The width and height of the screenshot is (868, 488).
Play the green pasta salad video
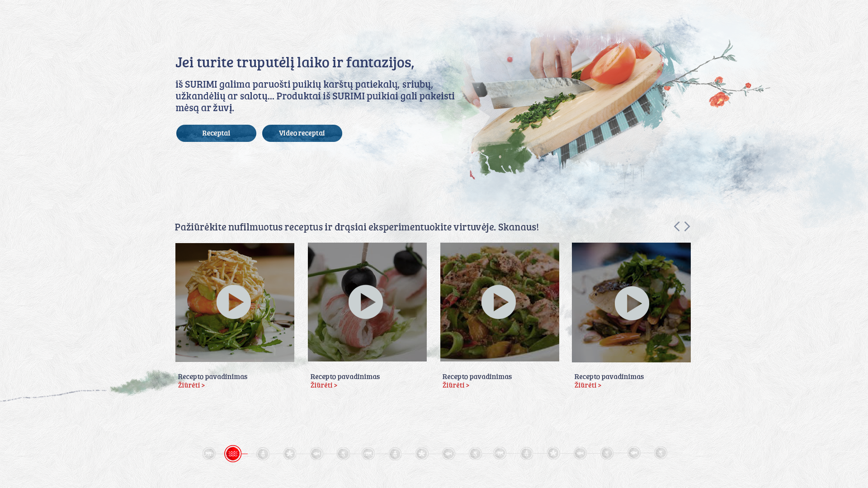coord(499,302)
